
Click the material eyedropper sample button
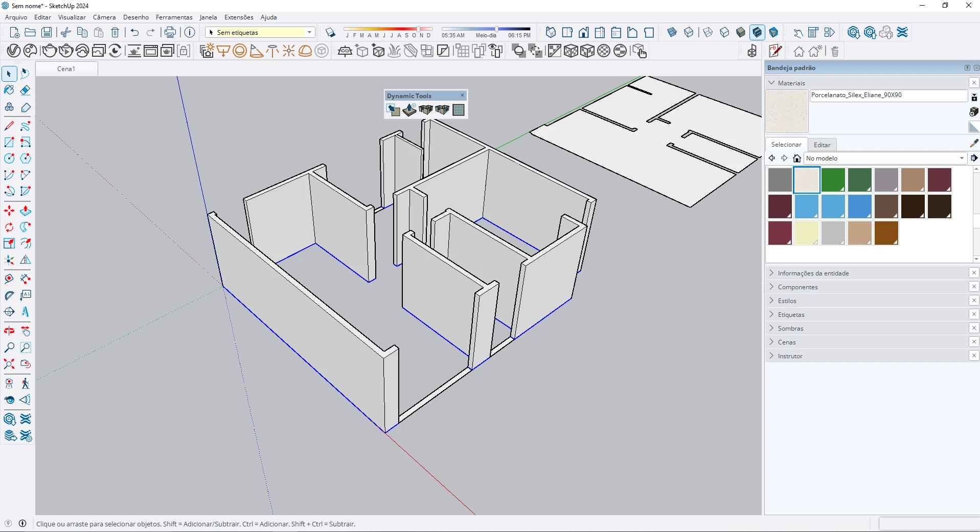tap(974, 144)
